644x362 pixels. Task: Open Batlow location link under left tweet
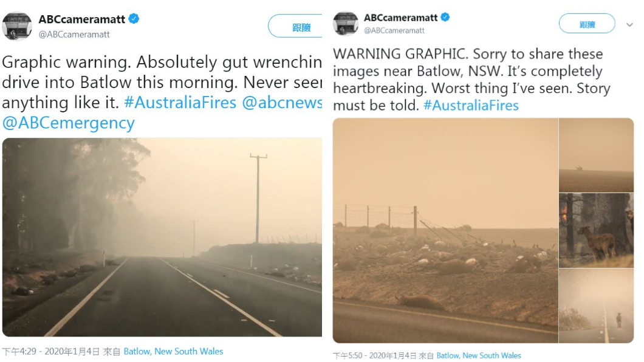[x=173, y=351]
